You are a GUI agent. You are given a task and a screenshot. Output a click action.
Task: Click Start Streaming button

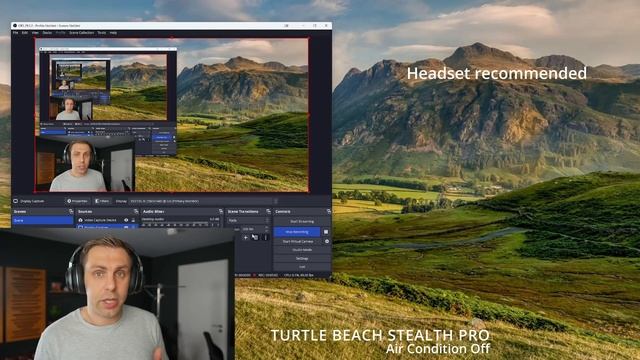(x=302, y=221)
